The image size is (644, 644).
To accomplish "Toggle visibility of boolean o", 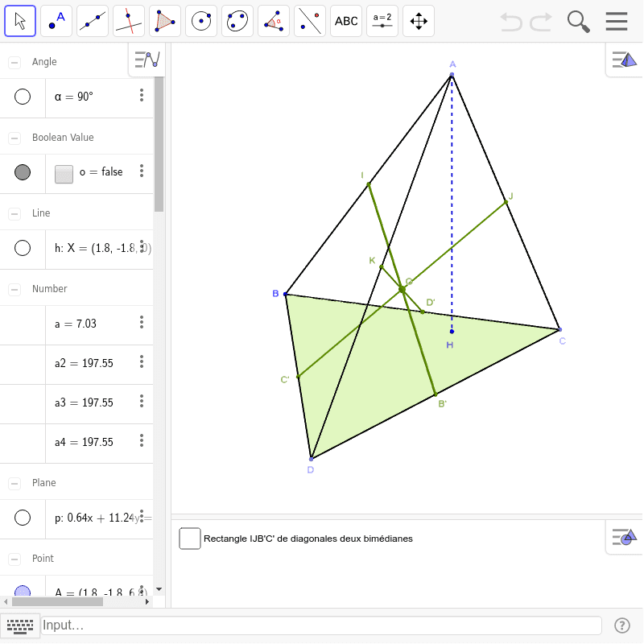I will pyautogui.click(x=23, y=172).
